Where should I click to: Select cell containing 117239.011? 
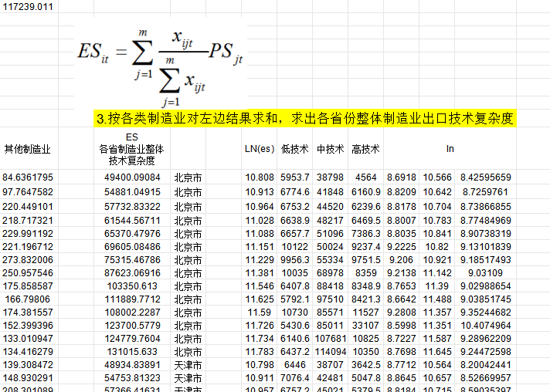[x=29, y=6]
